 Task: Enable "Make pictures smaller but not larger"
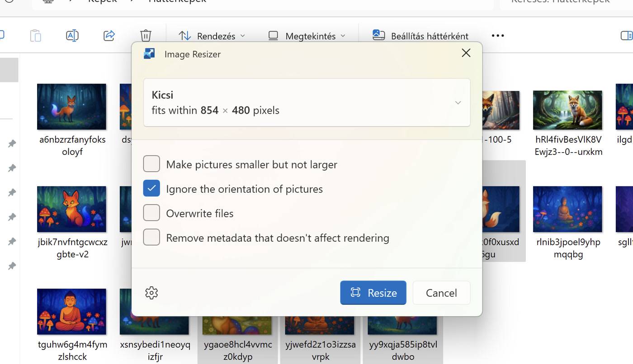coord(151,164)
